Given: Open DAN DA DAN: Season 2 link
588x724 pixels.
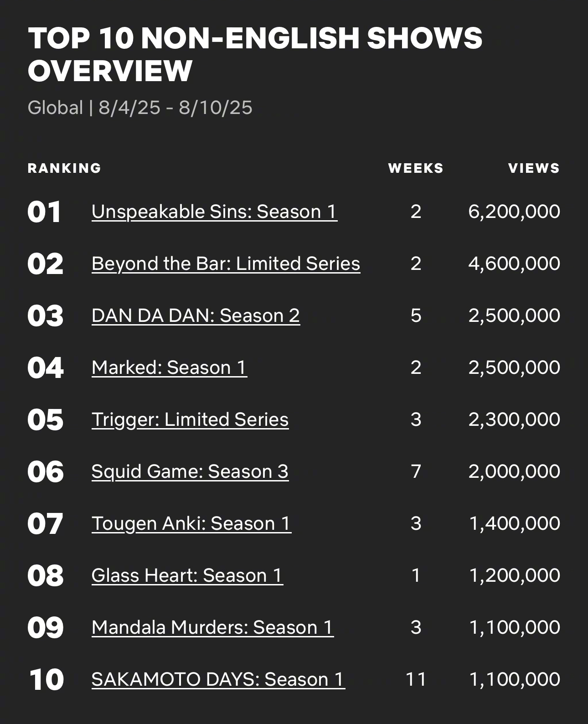Looking at the screenshot, I should click(x=196, y=316).
